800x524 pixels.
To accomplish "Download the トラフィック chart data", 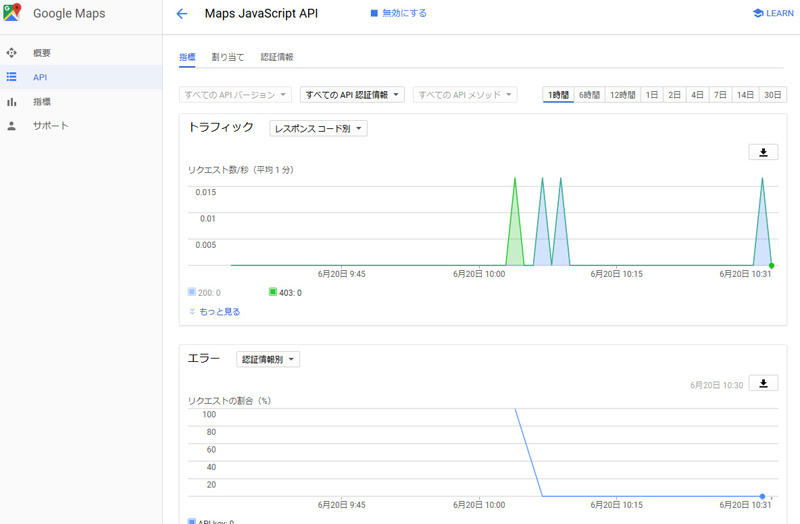I will pyautogui.click(x=763, y=152).
